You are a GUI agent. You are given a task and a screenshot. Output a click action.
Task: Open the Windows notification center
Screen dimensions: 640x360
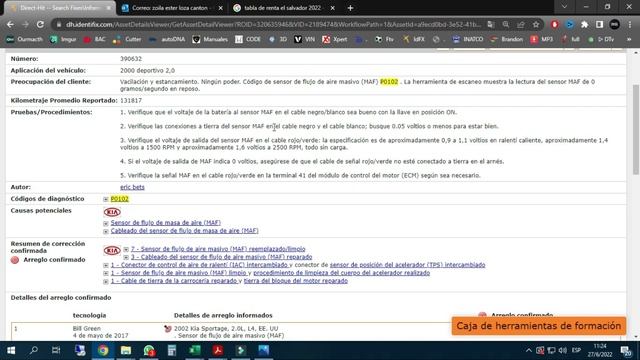click(x=625, y=351)
